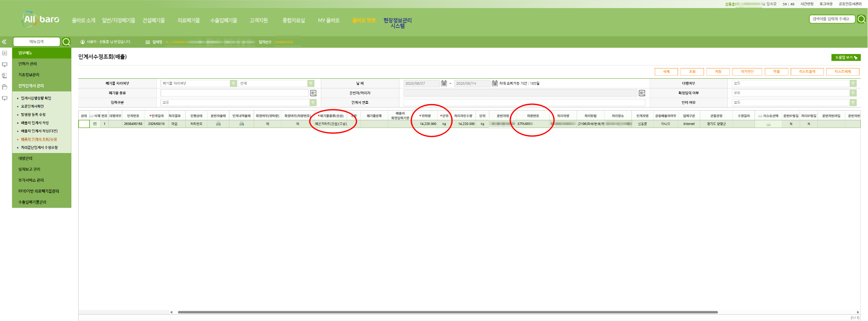Click the 삭제 button
The width and height of the screenshot is (868, 321).
point(666,71)
